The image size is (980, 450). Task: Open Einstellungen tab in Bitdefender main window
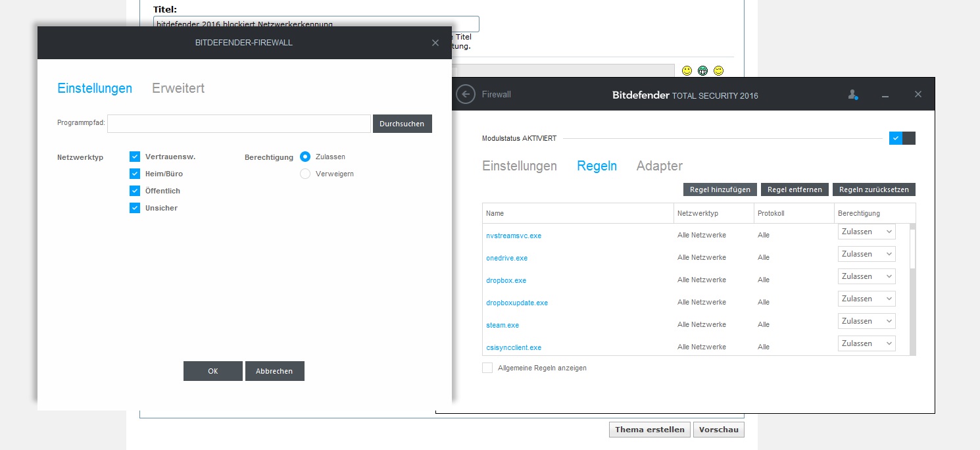(x=520, y=166)
